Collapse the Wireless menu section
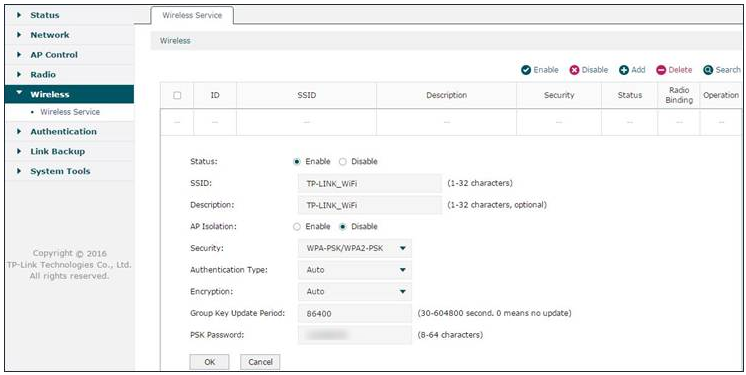746x375 pixels. 69,94
